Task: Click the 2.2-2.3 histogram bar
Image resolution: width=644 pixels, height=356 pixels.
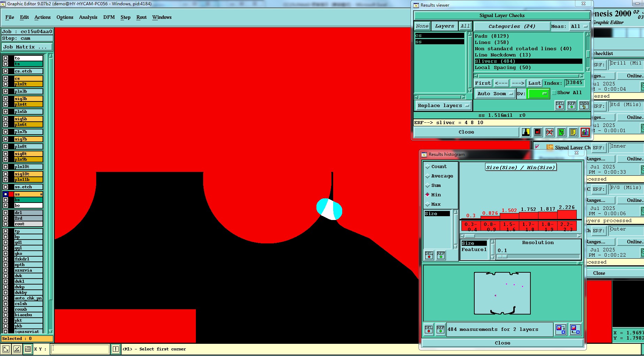Action: click(x=567, y=214)
